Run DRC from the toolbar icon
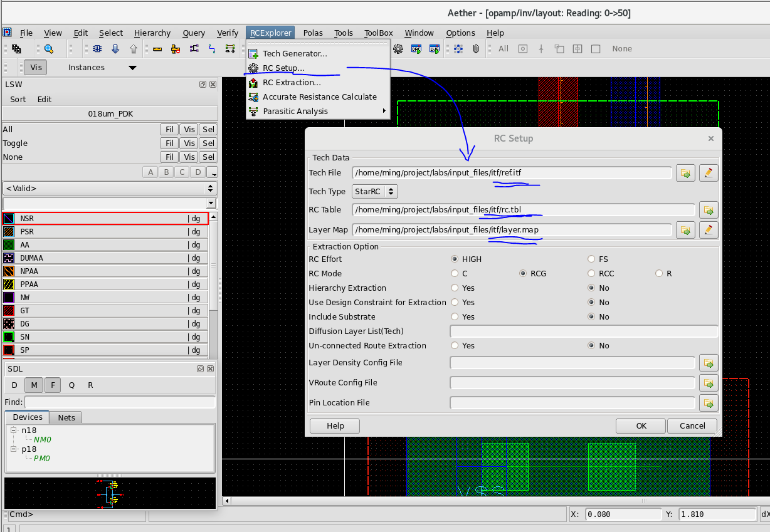Viewport: 770px width, 532px height. click(417, 49)
